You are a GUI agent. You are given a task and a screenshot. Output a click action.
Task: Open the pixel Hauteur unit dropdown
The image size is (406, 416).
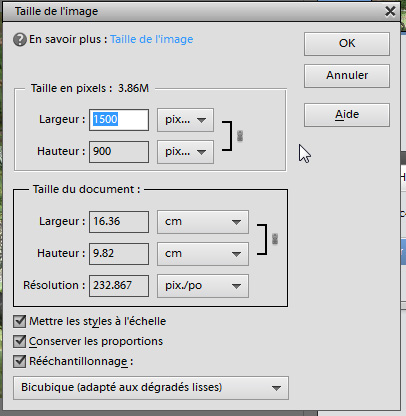(185, 152)
